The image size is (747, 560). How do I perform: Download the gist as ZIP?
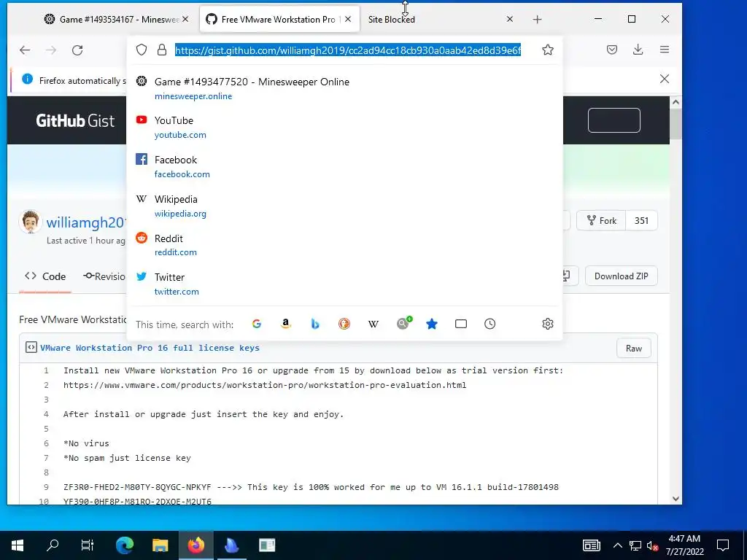point(622,276)
